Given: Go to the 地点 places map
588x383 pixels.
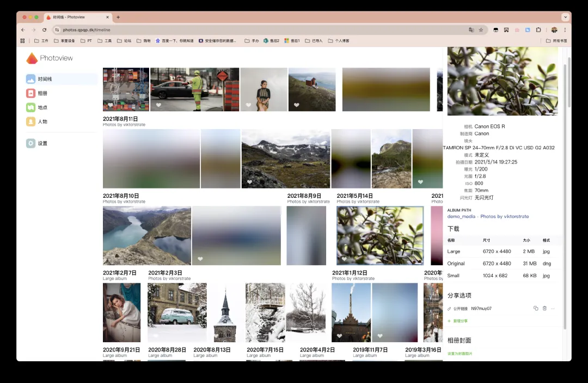Looking at the screenshot, I should (x=42, y=107).
